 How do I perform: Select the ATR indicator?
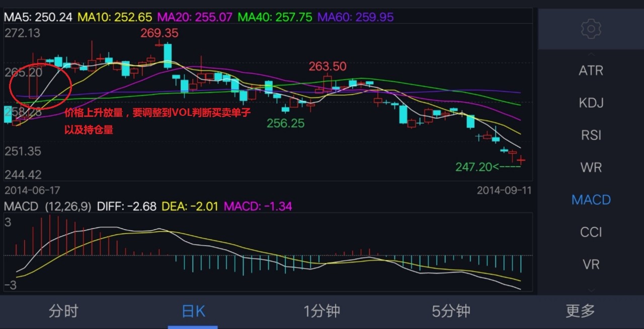[x=591, y=71]
